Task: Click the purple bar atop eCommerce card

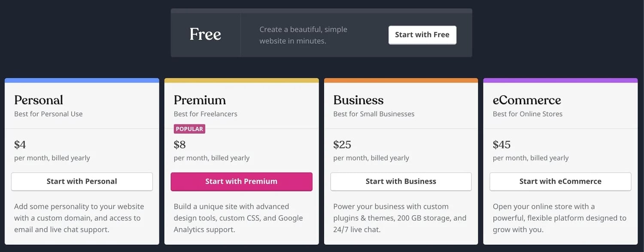Action: (560, 80)
